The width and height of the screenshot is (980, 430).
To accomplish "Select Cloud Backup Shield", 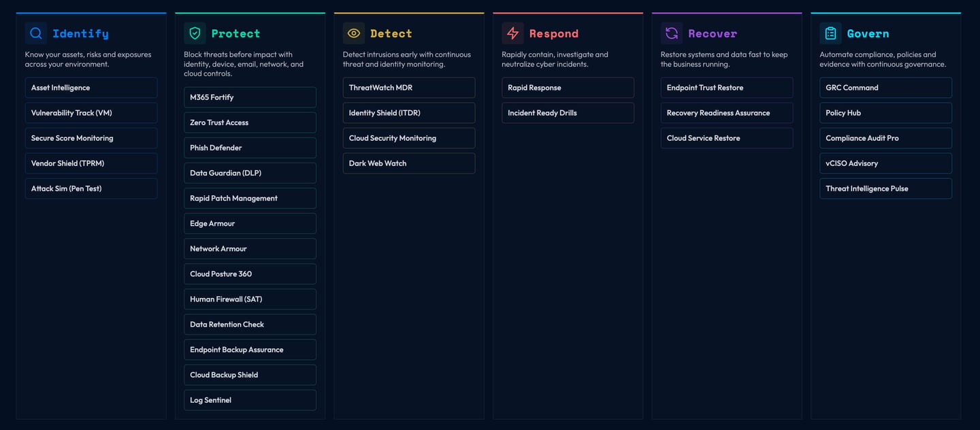I will pyautogui.click(x=250, y=375).
